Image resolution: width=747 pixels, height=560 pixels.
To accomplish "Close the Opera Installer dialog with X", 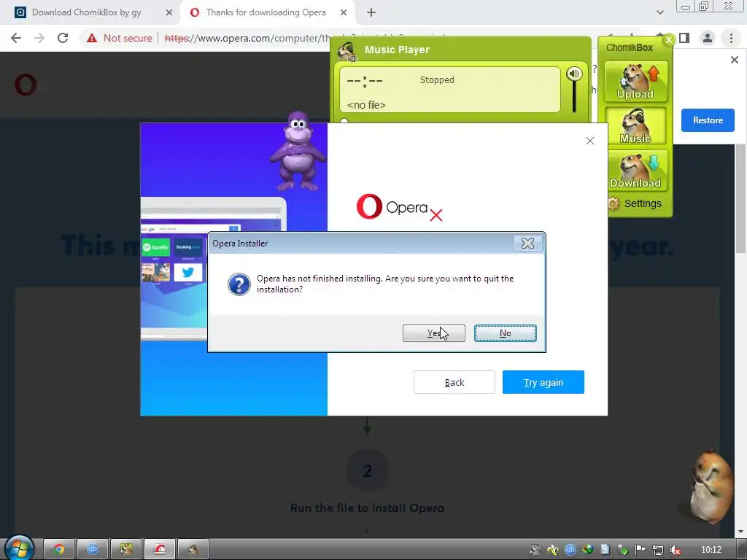I will coord(527,244).
